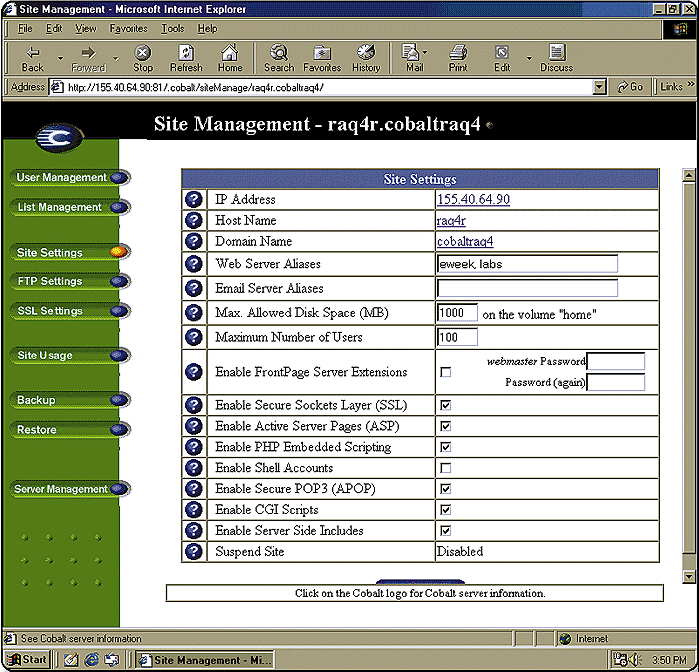
Task: Expand the Links toolbar chevron
Action: point(691,83)
